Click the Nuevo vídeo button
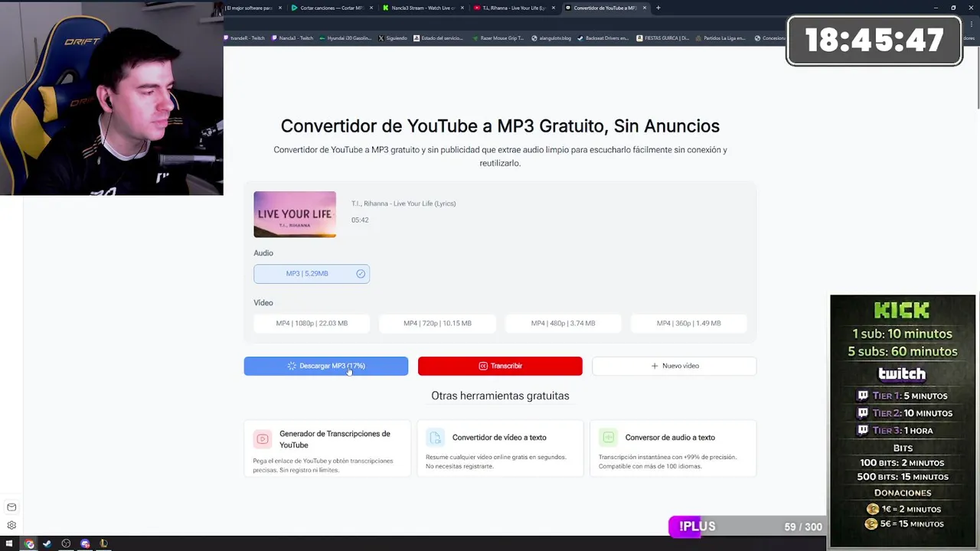 675,366
